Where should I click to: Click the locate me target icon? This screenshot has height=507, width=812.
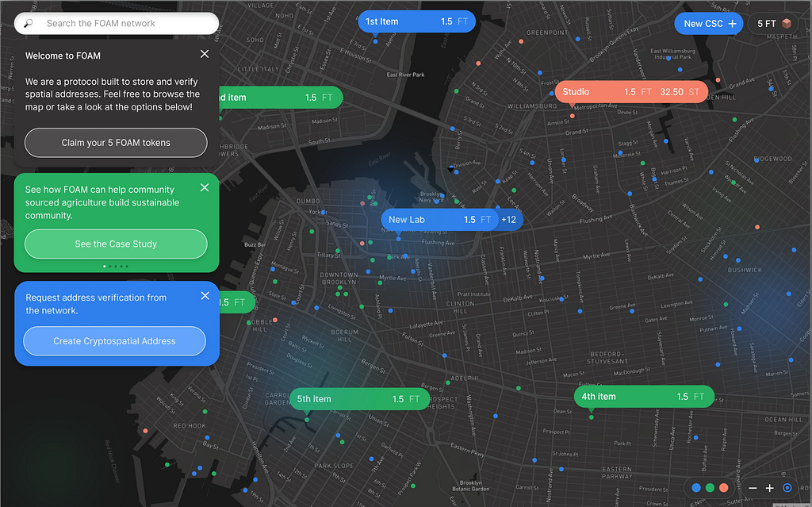[787, 488]
